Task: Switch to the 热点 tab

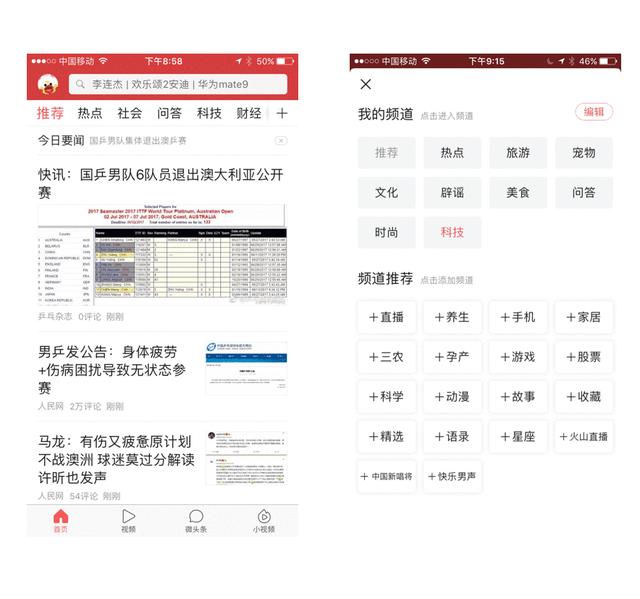Action: pyautogui.click(x=90, y=113)
